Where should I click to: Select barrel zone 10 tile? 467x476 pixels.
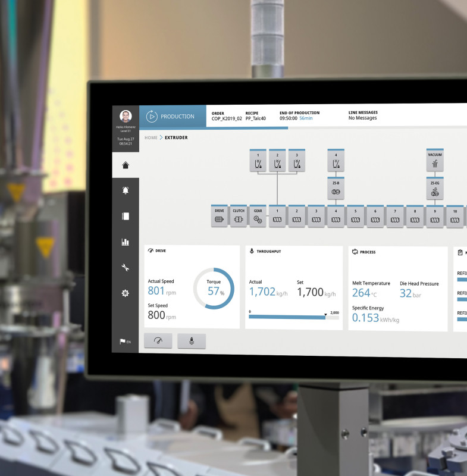coord(455,217)
